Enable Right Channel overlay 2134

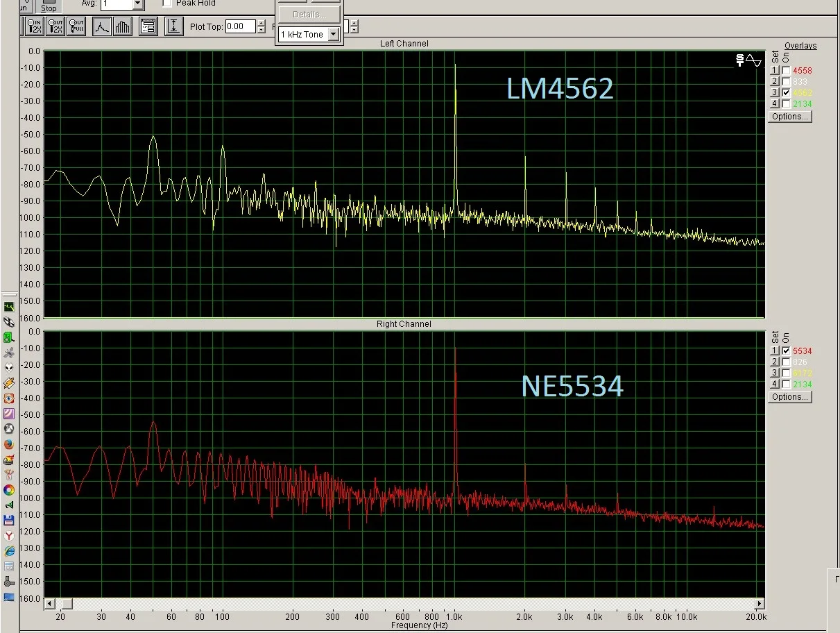786,384
